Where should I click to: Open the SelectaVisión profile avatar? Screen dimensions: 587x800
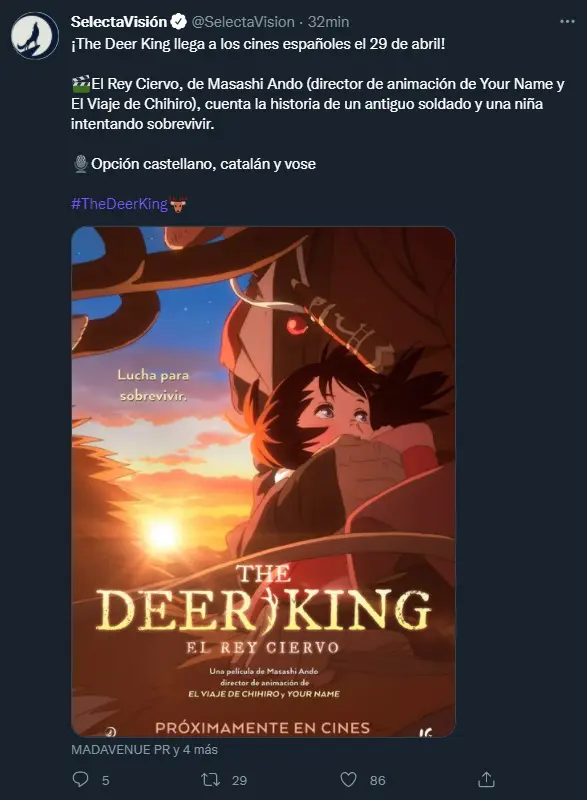point(35,36)
